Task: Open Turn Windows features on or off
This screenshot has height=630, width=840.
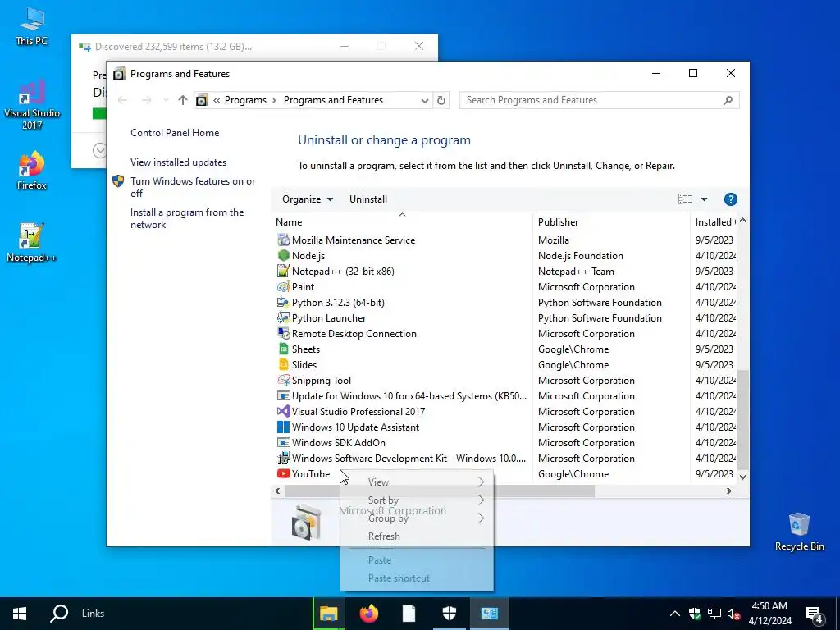Action: 193,187
